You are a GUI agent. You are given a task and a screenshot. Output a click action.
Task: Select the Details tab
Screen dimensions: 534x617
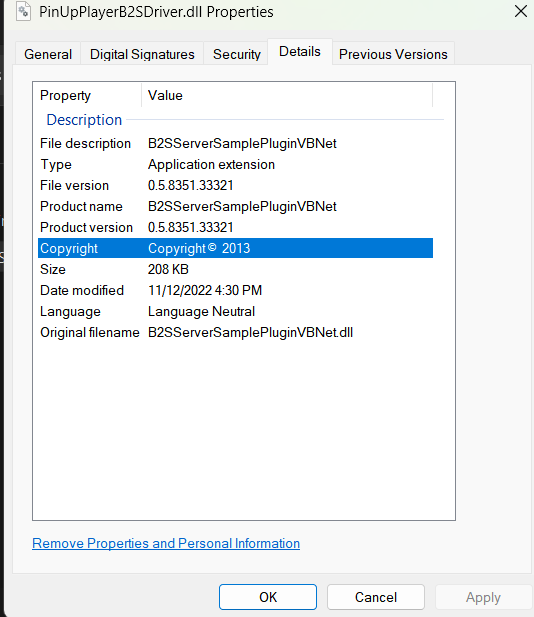[x=300, y=52]
